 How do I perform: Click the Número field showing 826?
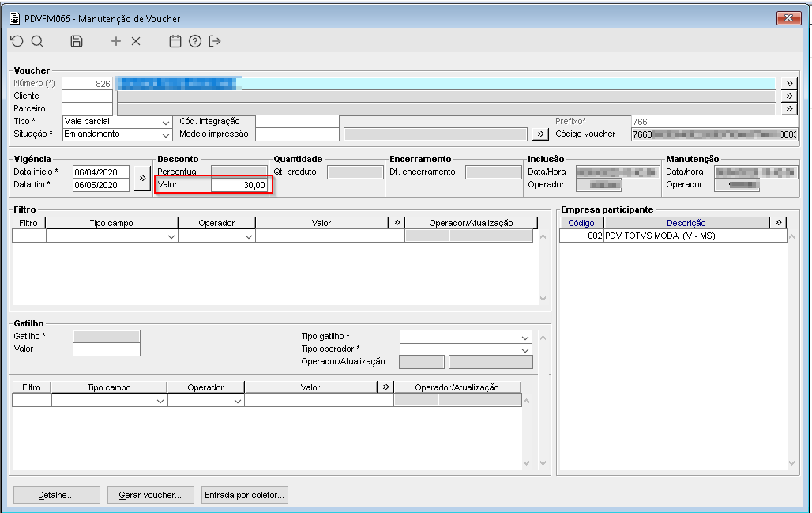[x=87, y=84]
